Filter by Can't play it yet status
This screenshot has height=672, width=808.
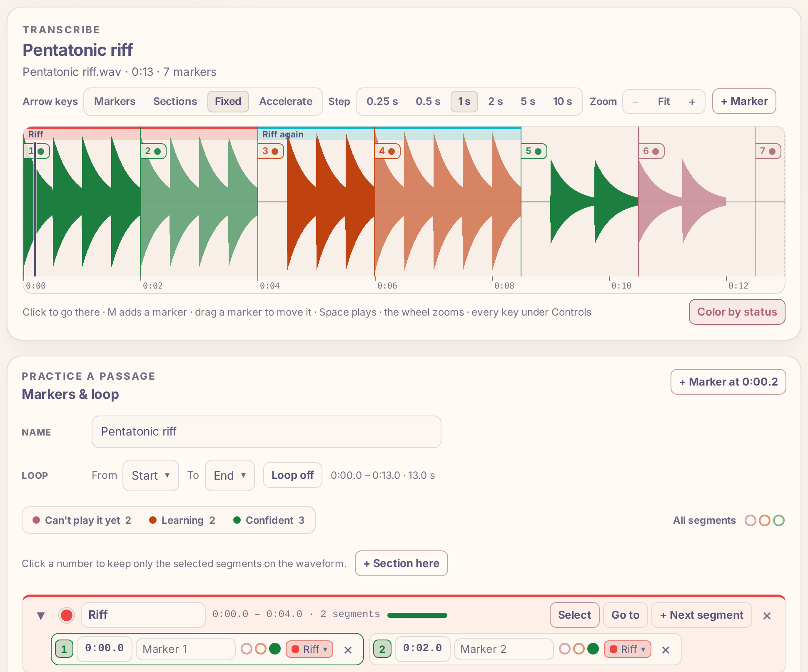click(x=82, y=520)
